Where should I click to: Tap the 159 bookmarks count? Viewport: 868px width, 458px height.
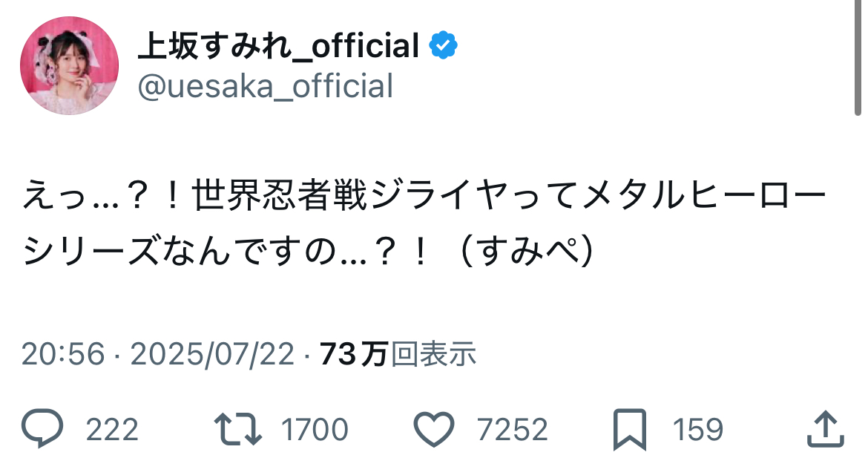coord(697,430)
